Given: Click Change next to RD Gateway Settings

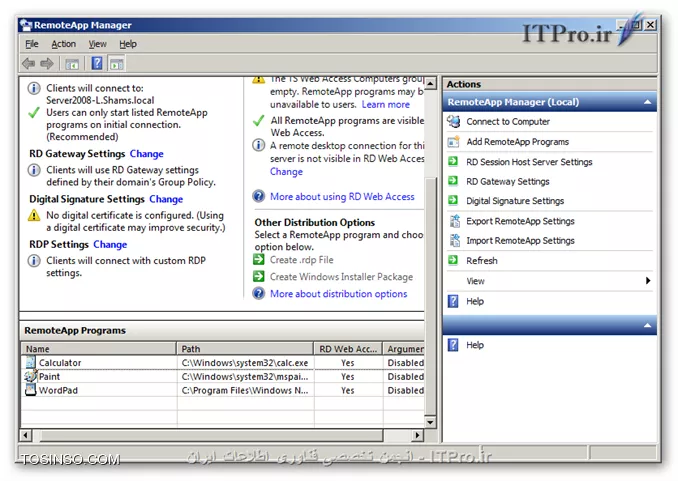Looking at the screenshot, I should point(147,154).
